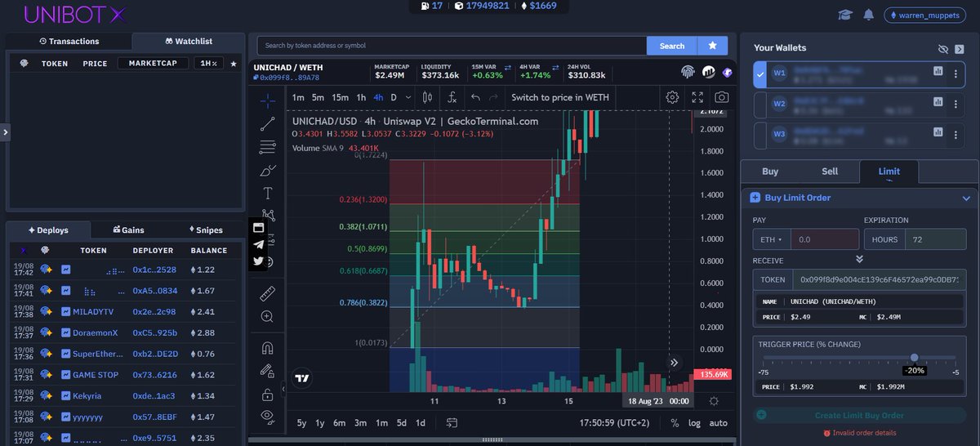Open the MILADYTV token link
980x446 pixels.
(x=91, y=311)
